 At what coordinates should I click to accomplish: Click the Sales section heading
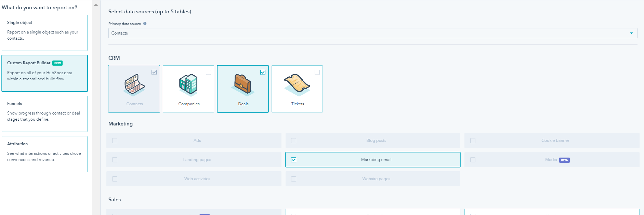click(x=115, y=200)
